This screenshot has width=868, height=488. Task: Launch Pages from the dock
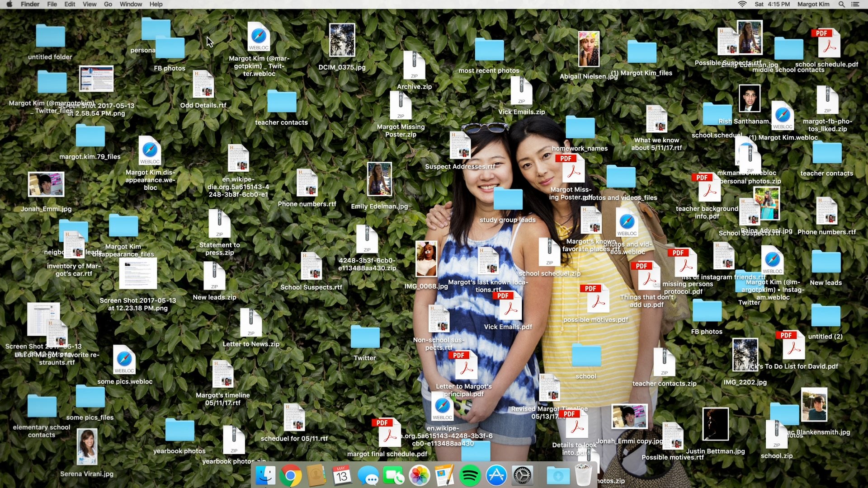click(x=445, y=476)
